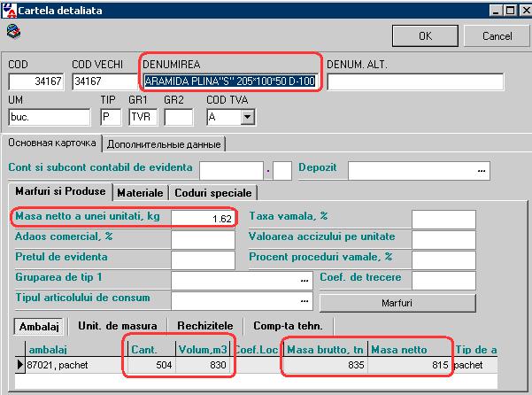Click the Cant. cell with 504

pos(151,365)
